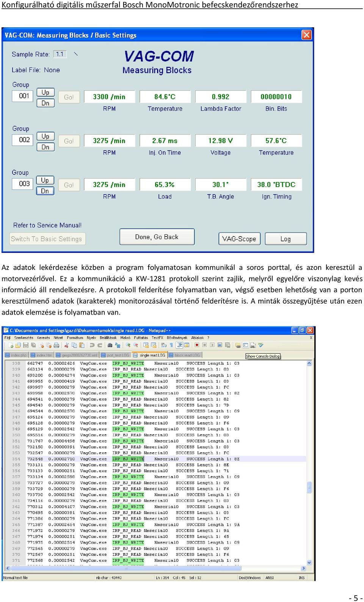Screen dimensions: 364x602
Task: Click the Open file icon in Notepad++ toolbar
Action: [x=18, y=345]
